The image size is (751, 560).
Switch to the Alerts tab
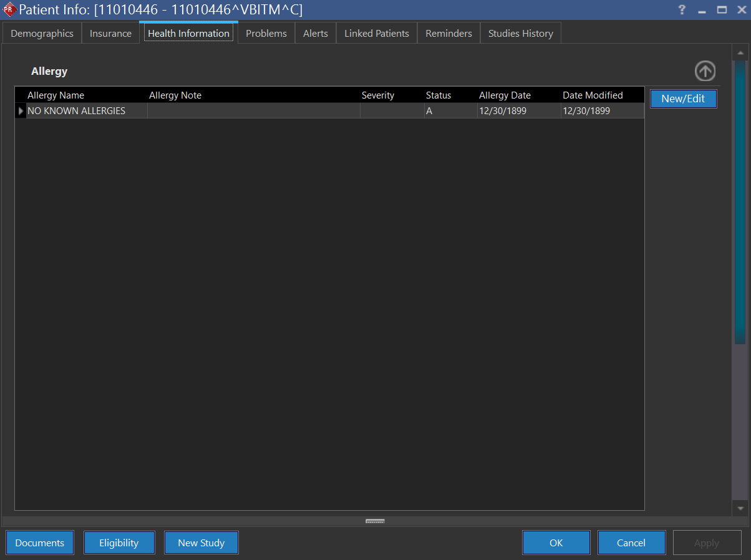click(316, 34)
